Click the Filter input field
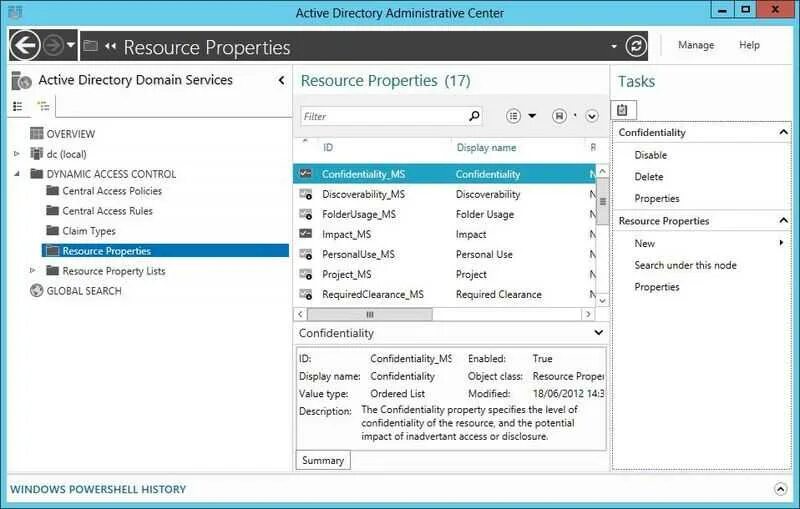The height and width of the screenshot is (509, 800). pyautogui.click(x=383, y=116)
